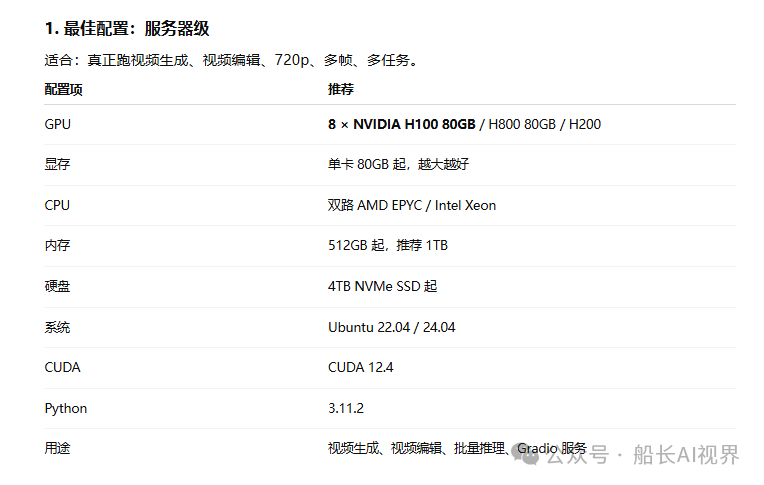Select the 内存 row label

point(57,245)
